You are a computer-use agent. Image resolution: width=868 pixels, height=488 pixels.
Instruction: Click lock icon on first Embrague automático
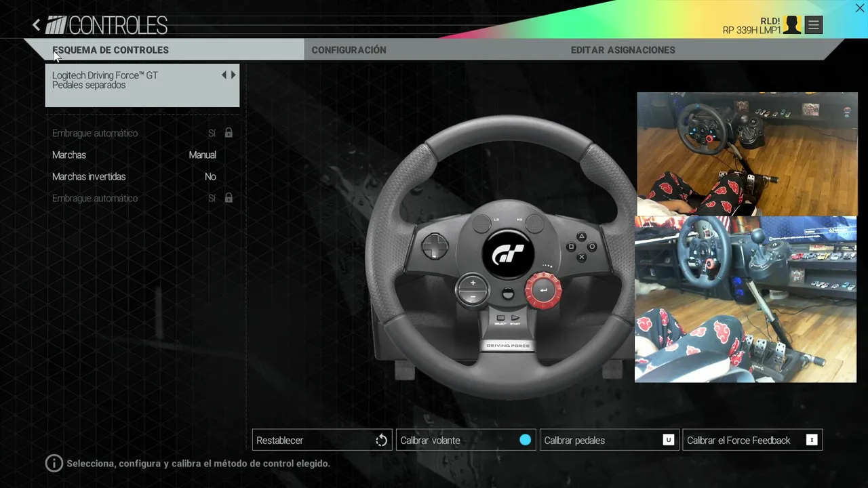coord(229,133)
